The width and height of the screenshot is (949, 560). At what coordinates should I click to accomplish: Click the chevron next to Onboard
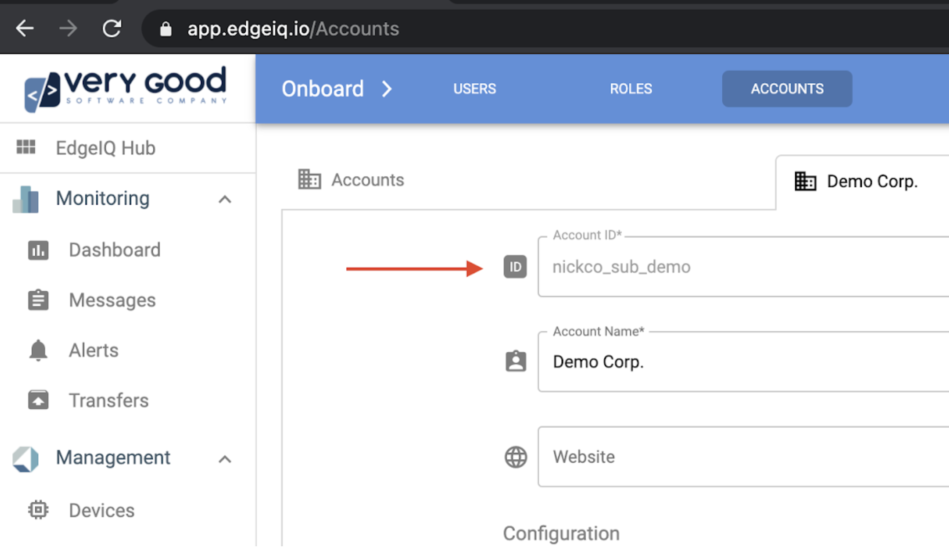click(x=387, y=89)
